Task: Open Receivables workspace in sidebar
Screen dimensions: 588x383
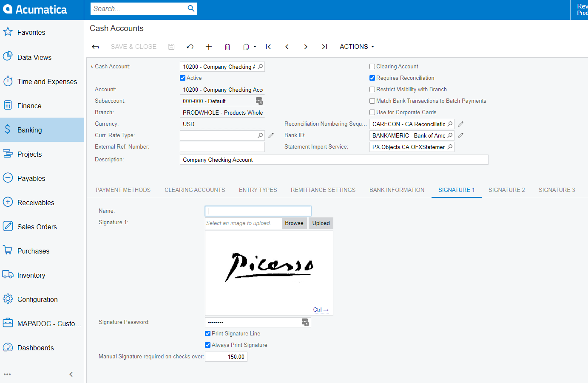Action: pos(42,203)
